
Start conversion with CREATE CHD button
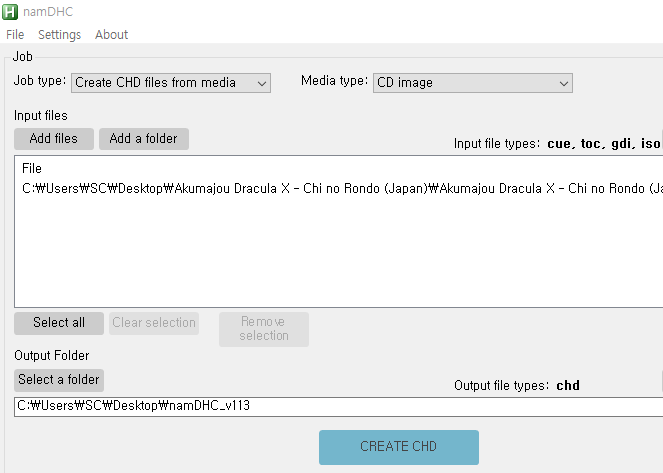[398, 447]
